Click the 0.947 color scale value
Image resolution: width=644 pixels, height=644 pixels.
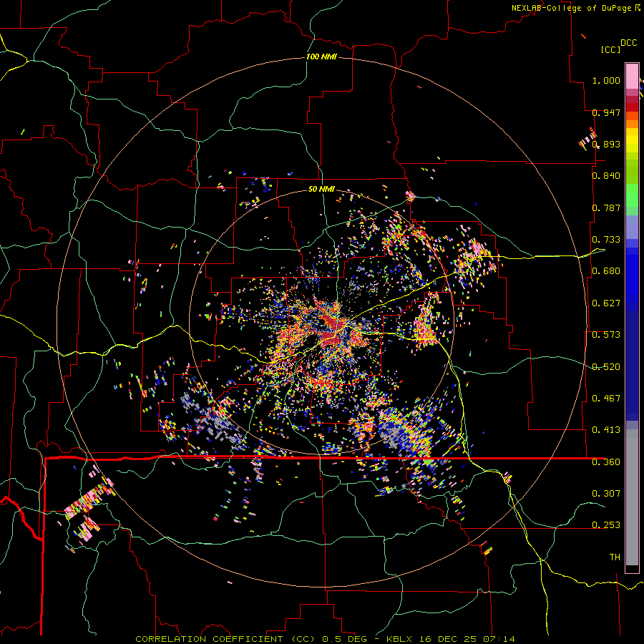(606, 112)
